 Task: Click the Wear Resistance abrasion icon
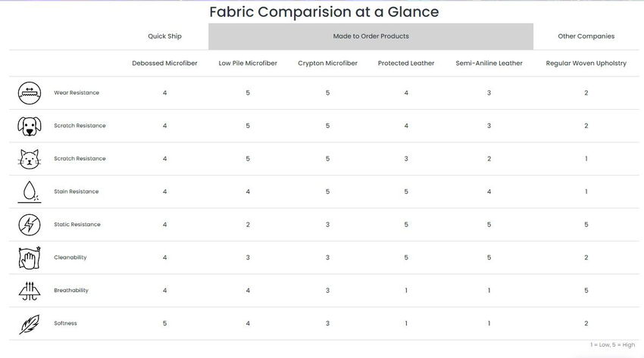tap(29, 93)
